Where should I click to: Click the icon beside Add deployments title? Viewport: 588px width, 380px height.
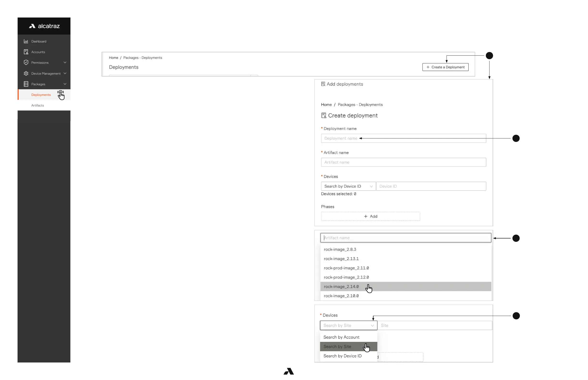[x=323, y=84]
